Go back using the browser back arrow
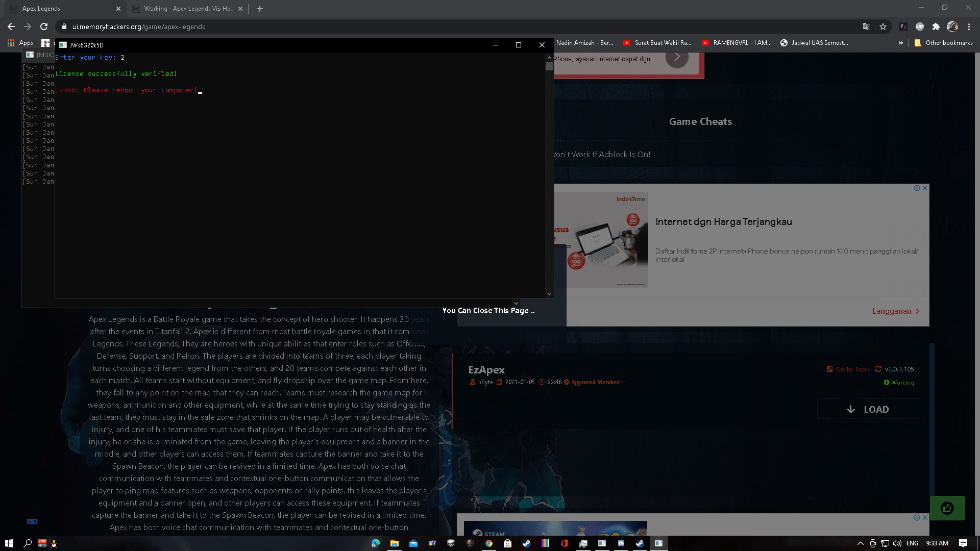 click(11, 27)
